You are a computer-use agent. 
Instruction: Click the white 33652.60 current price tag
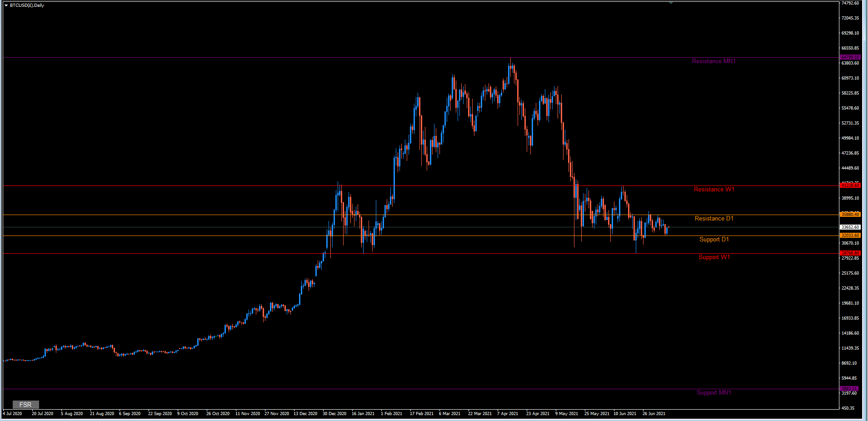click(x=850, y=227)
